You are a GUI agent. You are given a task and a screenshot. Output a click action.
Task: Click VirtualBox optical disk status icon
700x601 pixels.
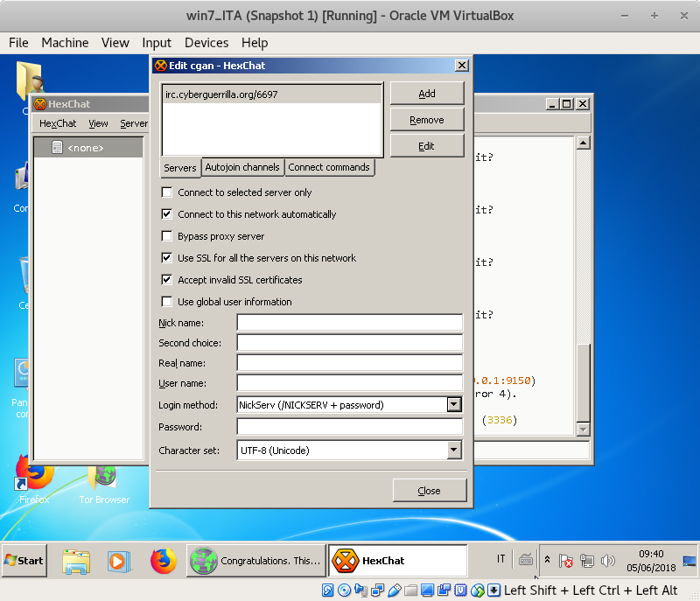[x=344, y=591]
